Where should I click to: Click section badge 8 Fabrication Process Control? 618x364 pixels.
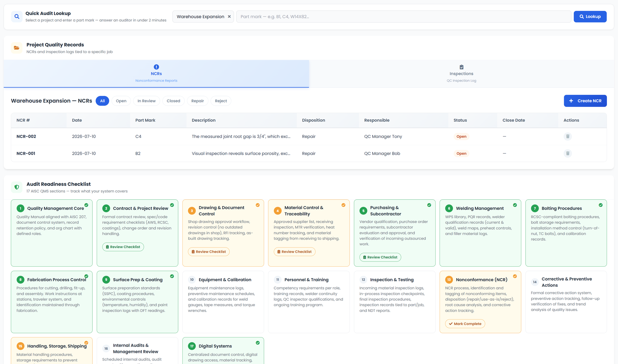click(20, 280)
